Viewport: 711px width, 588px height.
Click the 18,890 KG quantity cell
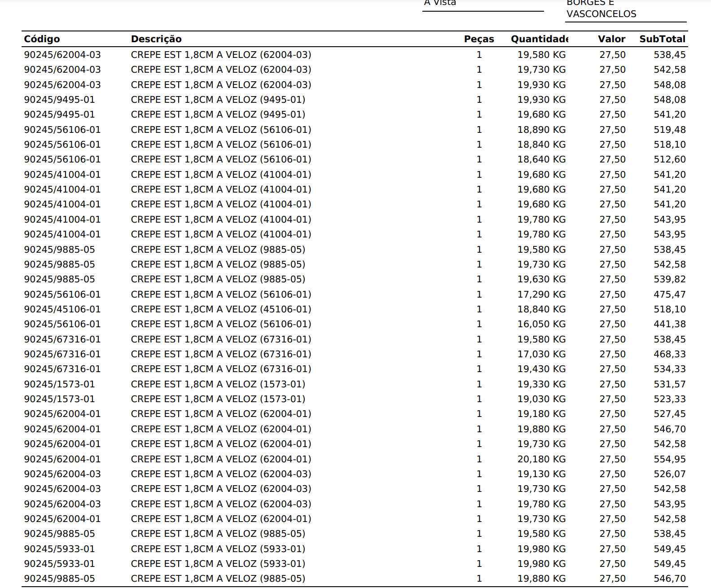[x=541, y=130]
